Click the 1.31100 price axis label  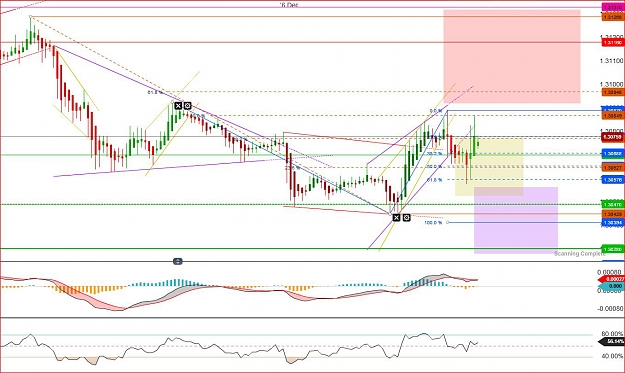click(611, 61)
